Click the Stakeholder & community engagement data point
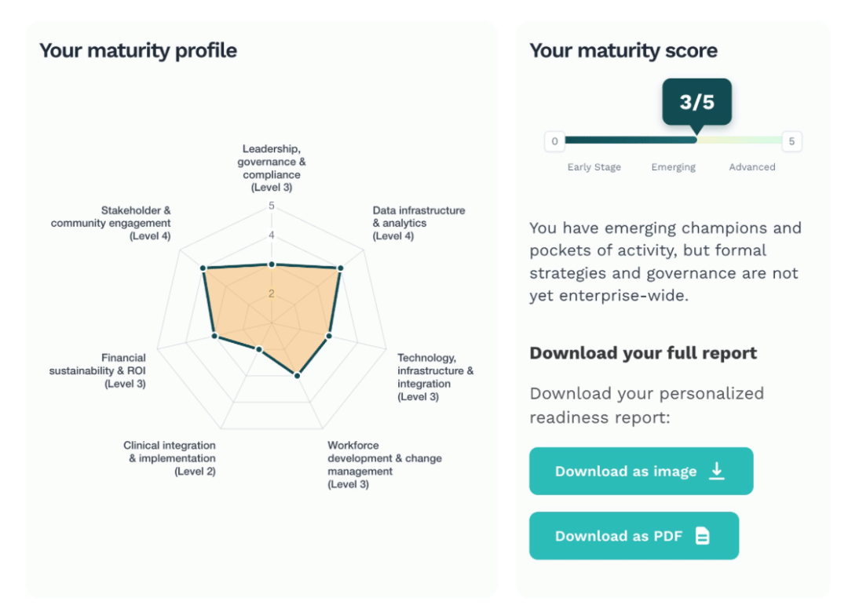The width and height of the screenshot is (848, 616). click(203, 268)
